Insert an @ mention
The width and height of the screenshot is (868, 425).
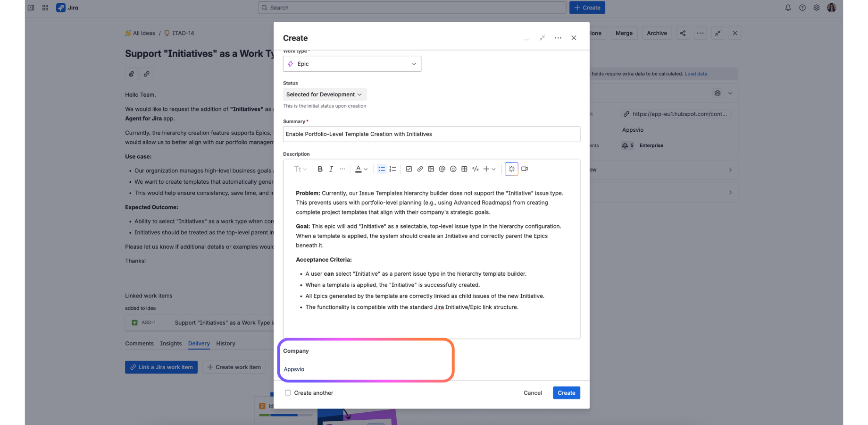tap(442, 169)
